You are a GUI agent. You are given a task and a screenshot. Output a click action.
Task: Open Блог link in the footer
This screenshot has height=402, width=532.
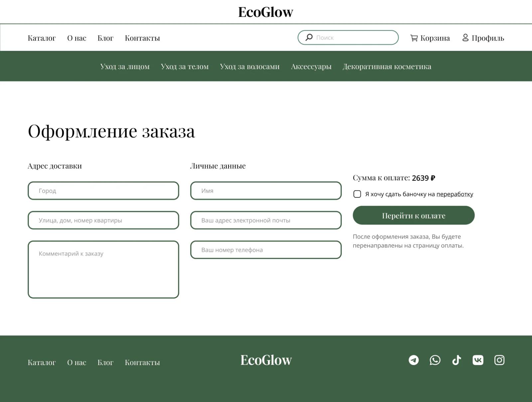(105, 362)
